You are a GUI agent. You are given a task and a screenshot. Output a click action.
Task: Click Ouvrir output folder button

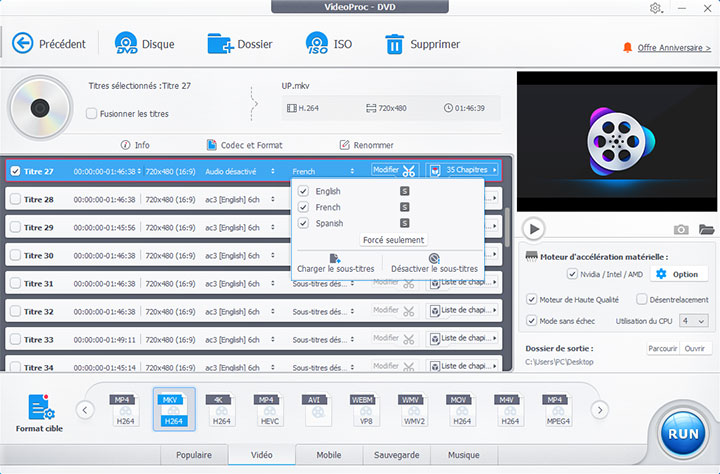695,349
